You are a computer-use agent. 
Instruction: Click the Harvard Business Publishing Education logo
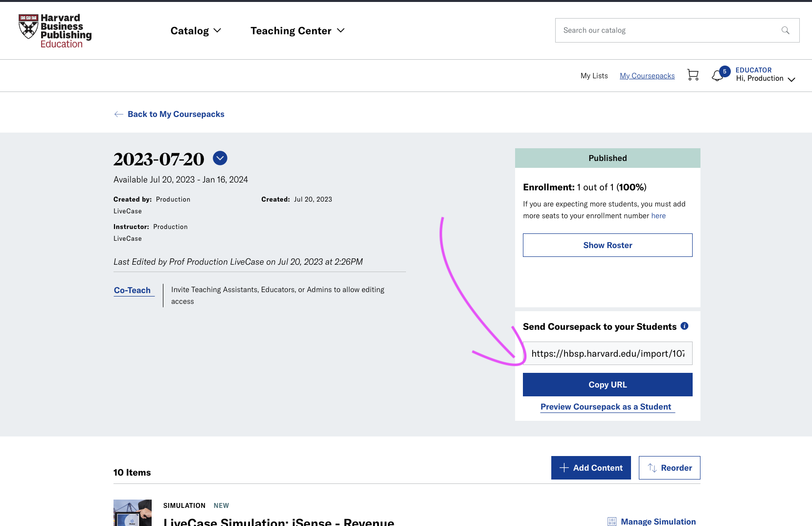(55, 31)
